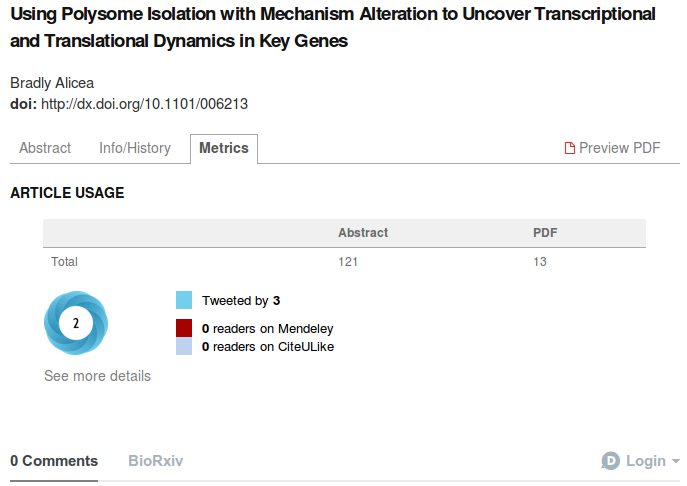The image size is (687, 486).
Task: Click the 0 readers on Mendeley text
Action: pos(267,328)
